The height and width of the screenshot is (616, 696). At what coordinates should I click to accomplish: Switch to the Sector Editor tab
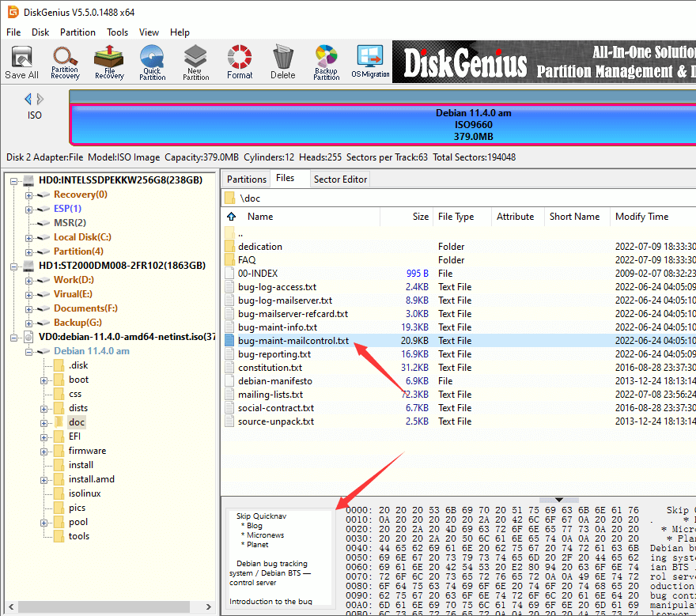340,180
